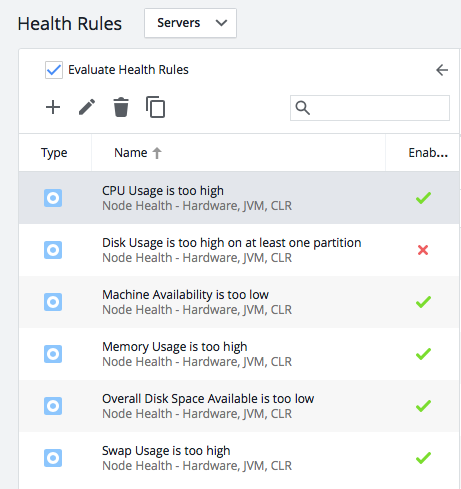Click 'Node Health - Hardware, JVM, CLR' under Swap Usage
The width and height of the screenshot is (461, 489).
tap(197, 466)
